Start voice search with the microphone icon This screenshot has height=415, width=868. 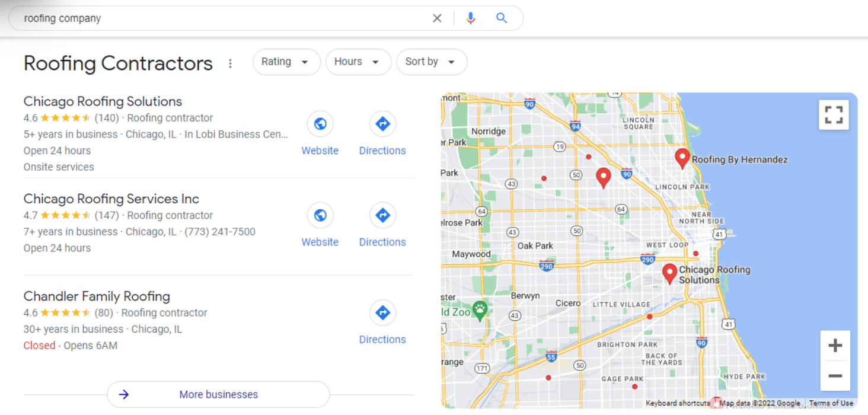(471, 18)
